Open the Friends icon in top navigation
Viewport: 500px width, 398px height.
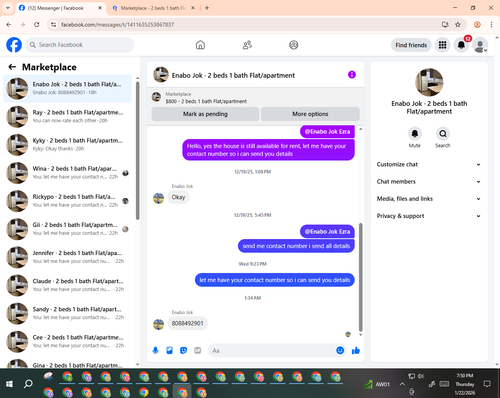247,45
